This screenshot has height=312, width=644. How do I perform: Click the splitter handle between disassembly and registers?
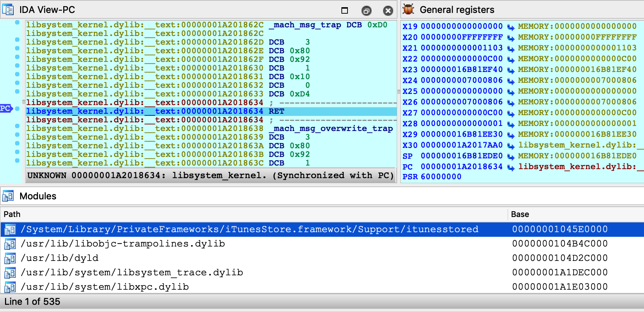point(399,92)
